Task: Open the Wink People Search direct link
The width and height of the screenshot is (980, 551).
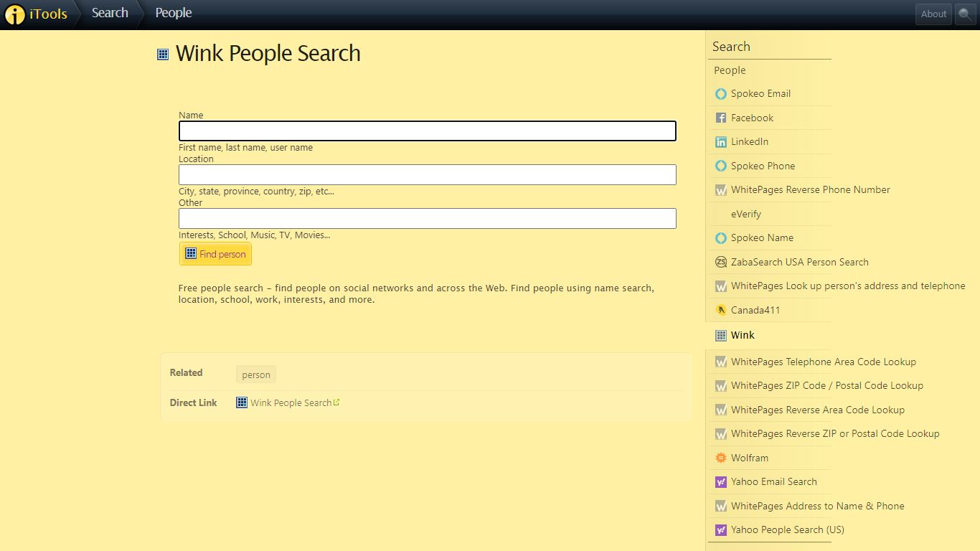Action: (291, 402)
